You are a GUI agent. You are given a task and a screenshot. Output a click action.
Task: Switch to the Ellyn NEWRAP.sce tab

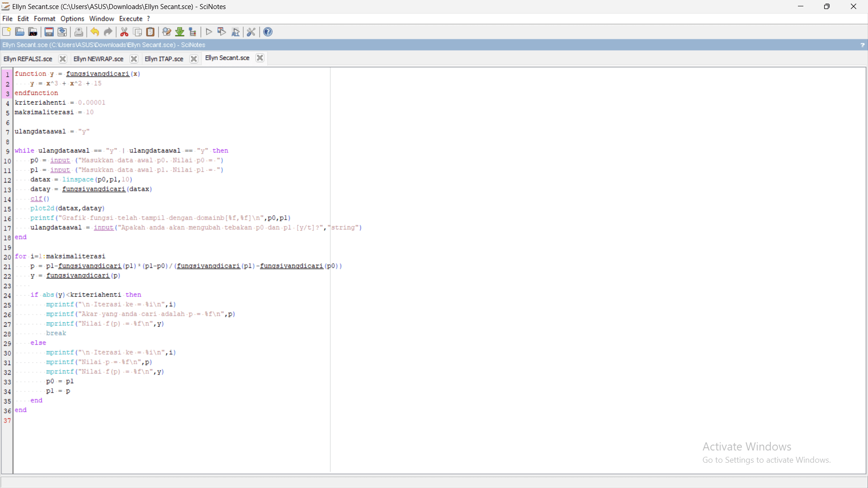pos(99,59)
